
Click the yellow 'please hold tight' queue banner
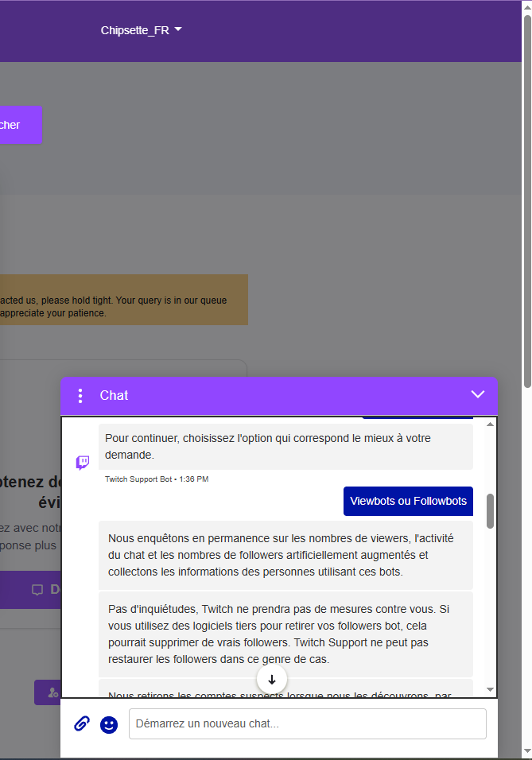coord(124,300)
